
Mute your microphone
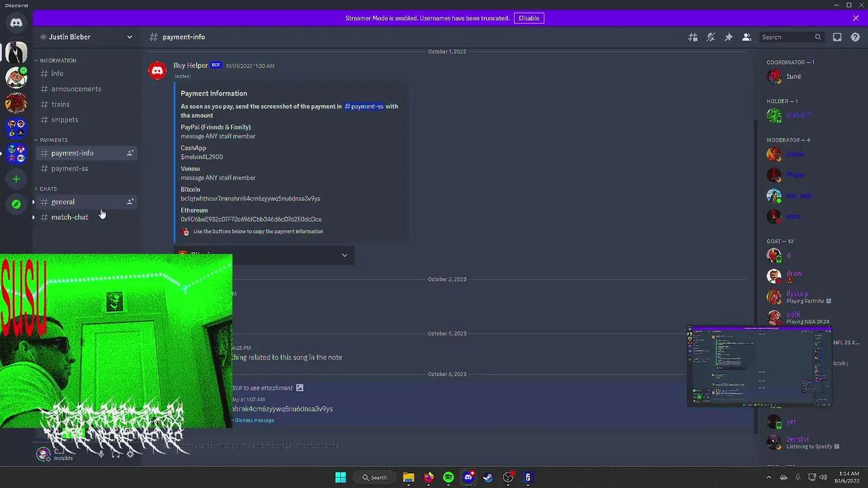[100, 455]
